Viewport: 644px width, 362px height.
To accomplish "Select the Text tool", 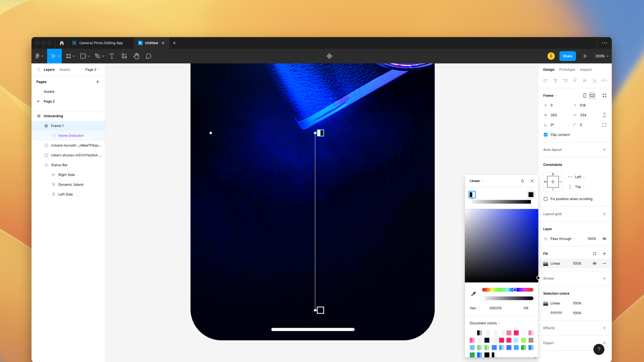I will (x=112, y=56).
